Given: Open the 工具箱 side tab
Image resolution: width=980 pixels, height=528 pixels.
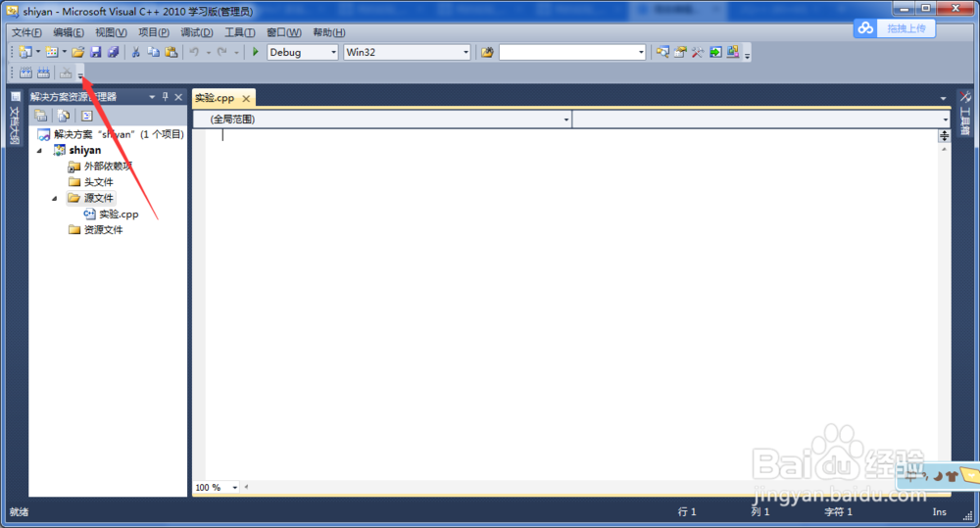Looking at the screenshot, I should pyautogui.click(x=965, y=114).
